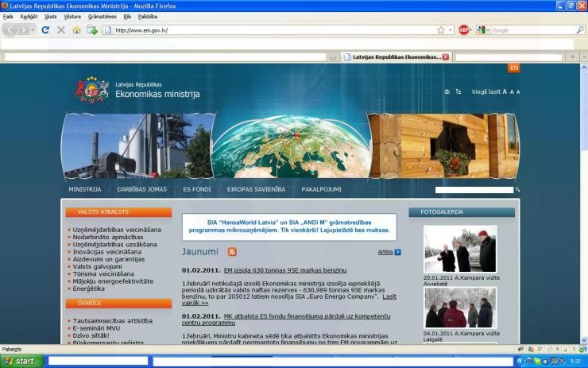Image resolution: width=588 pixels, height=368 pixels.
Task: Click the website search input field
Action: [x=474, y=191]
